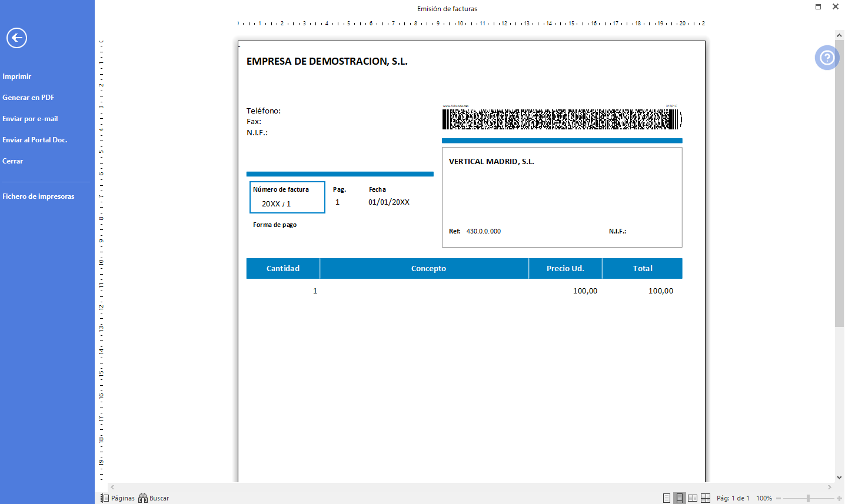Open the Páginas panel in status bar
Screen dimensions: 845x504
tap(117, 498)
